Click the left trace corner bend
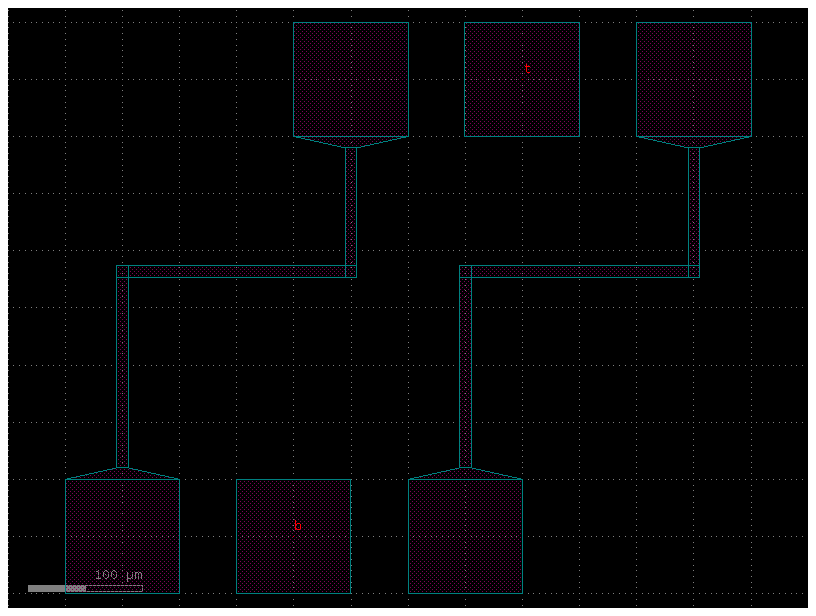Image resolution: width=816 pixels, height=616 pixels. click(x=124, y=270)
